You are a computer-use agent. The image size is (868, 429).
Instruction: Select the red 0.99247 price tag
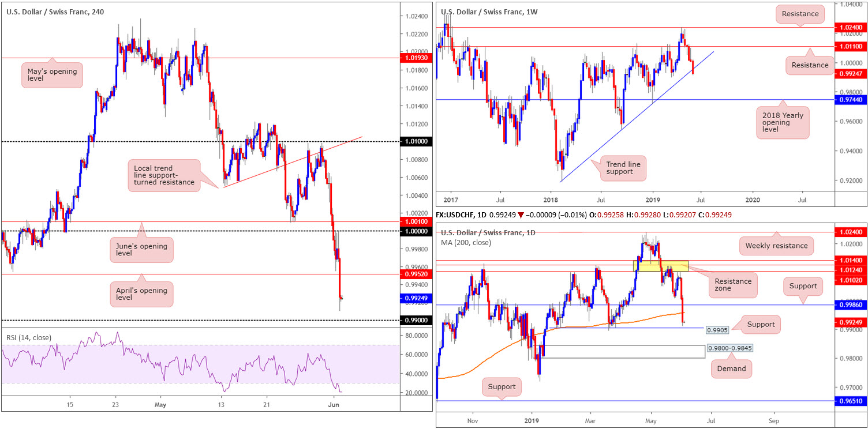[x=851, y=73]
